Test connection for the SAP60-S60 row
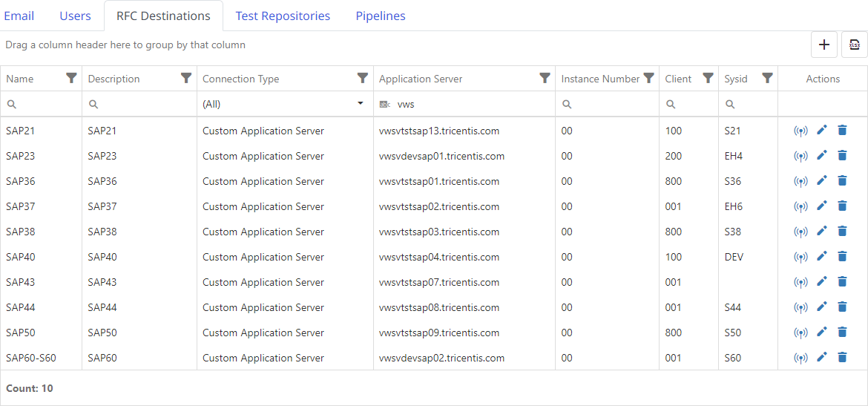The height and width of the screenshot is (406, 868). (x=800, y=358)
